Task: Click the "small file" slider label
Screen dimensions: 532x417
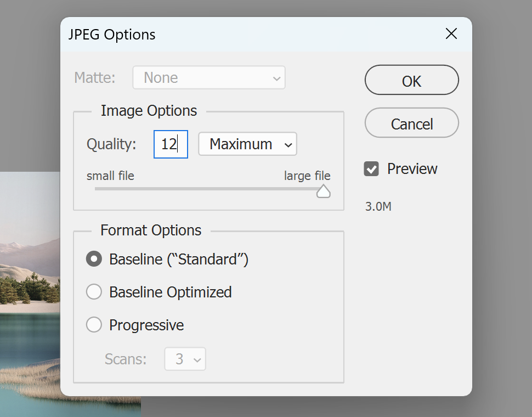Action: pos(110,176)
